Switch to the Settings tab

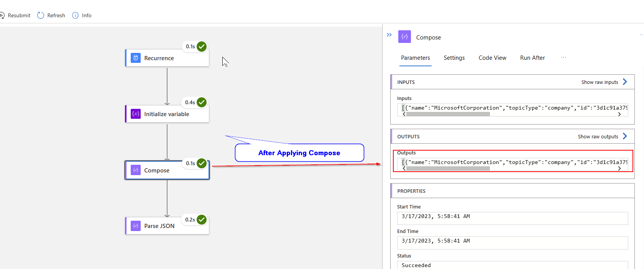click(x=454, y=58)
